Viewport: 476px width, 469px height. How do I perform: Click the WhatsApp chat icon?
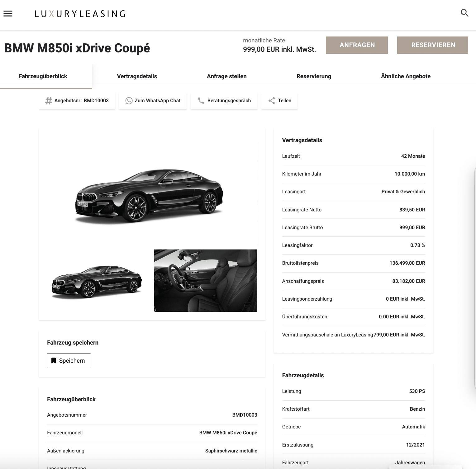(x=129, y=101)
